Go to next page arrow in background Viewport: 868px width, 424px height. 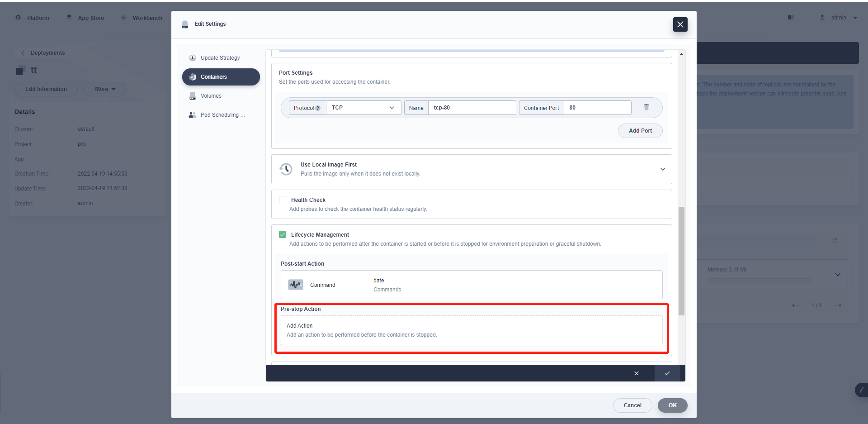pyautogui.click(x=838, y=305)
